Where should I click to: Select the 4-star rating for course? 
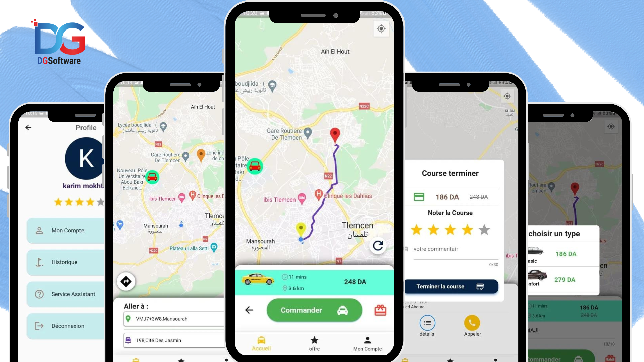point(467,230)
